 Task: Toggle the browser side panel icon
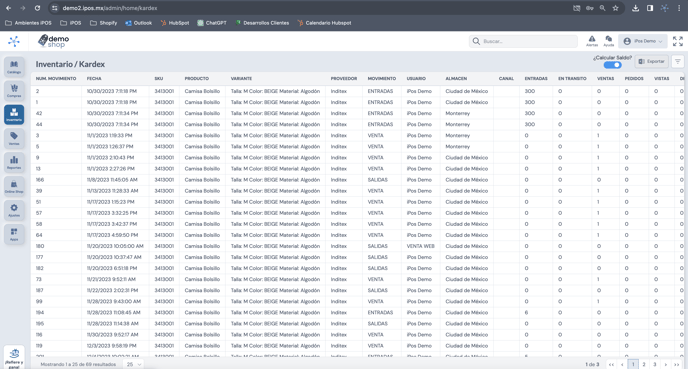pos(650,8)
